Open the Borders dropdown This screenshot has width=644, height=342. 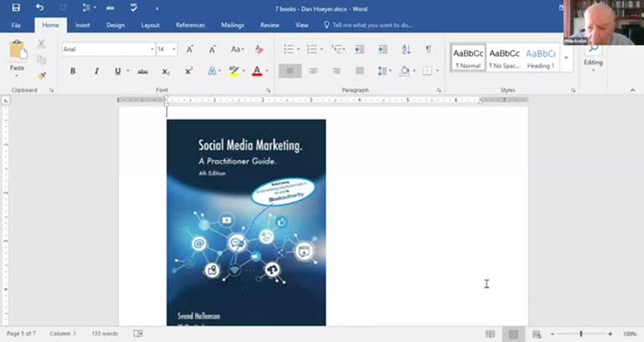click(x=438, y=71)
